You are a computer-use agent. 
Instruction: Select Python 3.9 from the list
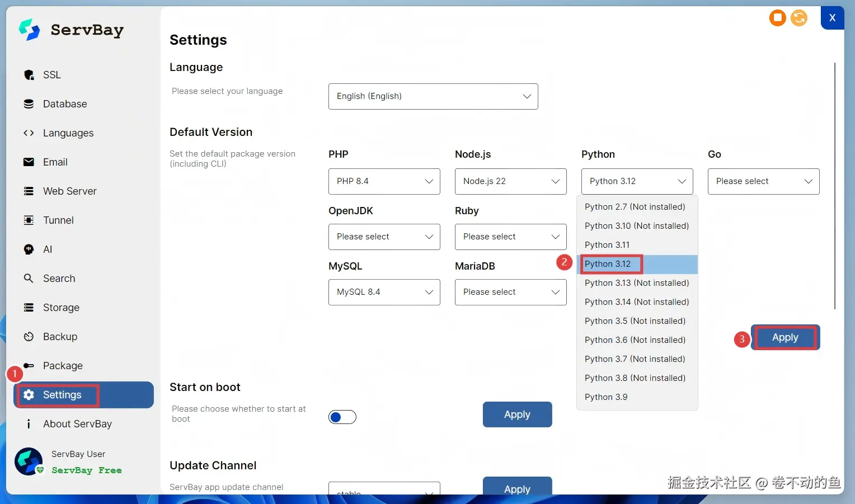point(637,397)
